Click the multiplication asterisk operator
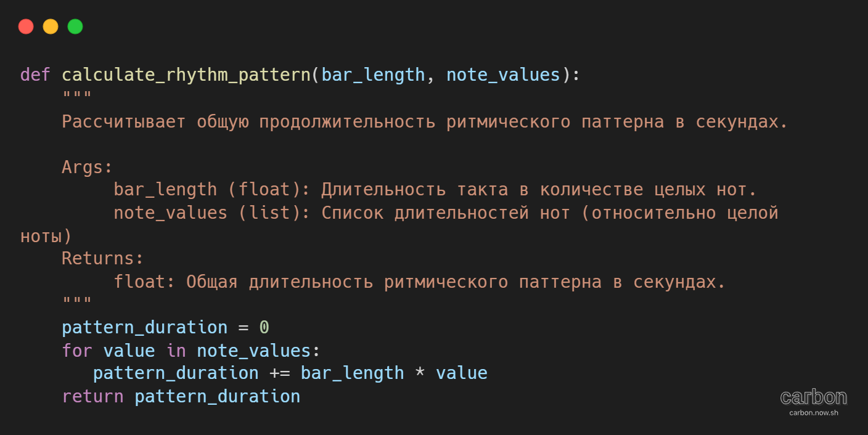This screenshot has height=435, width=868. click(420, 372)
